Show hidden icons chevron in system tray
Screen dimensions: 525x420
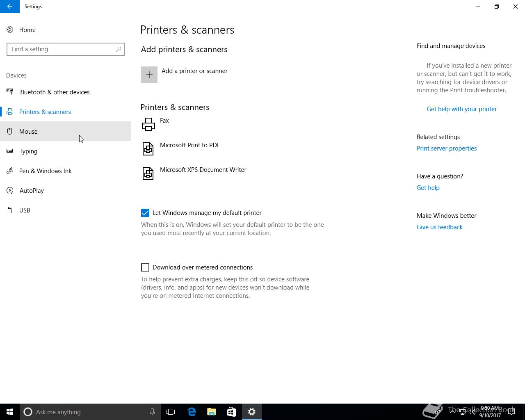(452, 412)
